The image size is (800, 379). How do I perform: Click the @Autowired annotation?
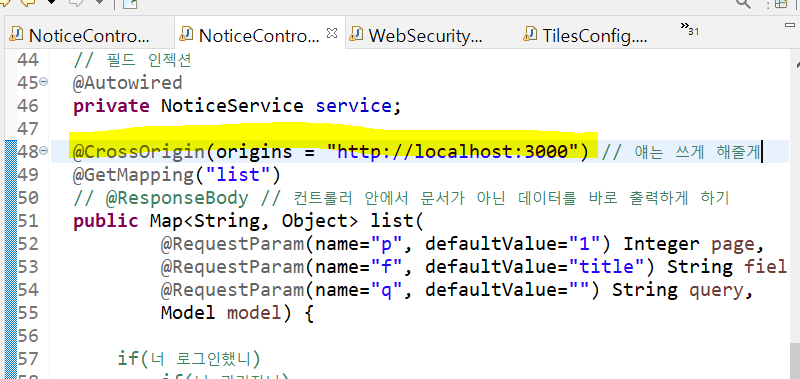[128, 82]
